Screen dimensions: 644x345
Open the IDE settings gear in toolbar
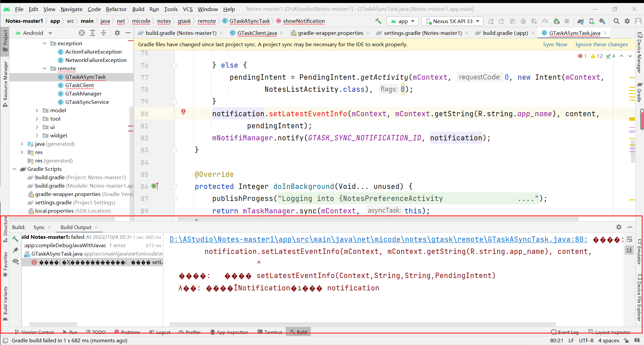627,21
